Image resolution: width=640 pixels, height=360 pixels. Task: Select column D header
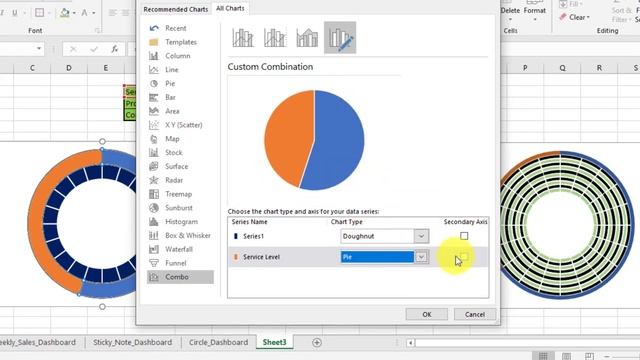click(69, 68)
